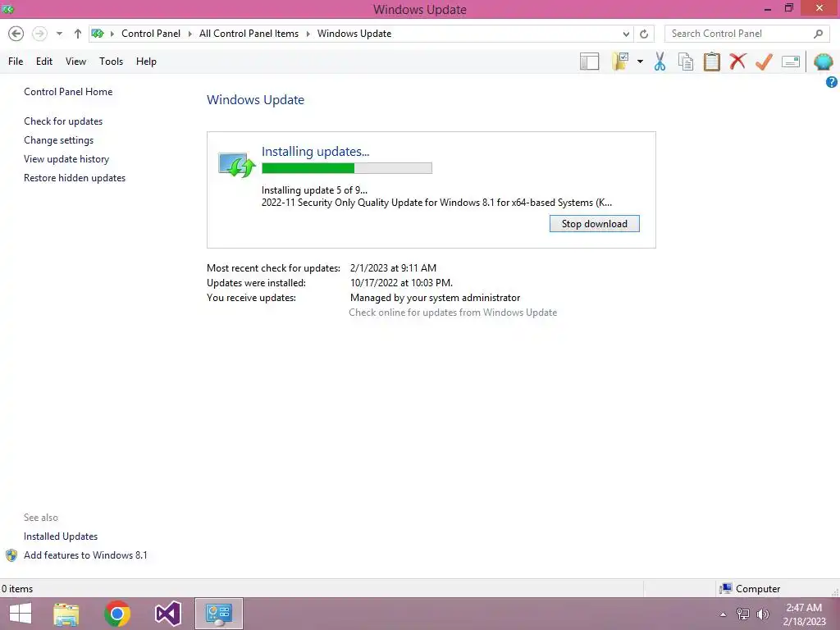Click Restore hidden updates
This screenshot has width=840, height=630.
[x=75, y=178]
